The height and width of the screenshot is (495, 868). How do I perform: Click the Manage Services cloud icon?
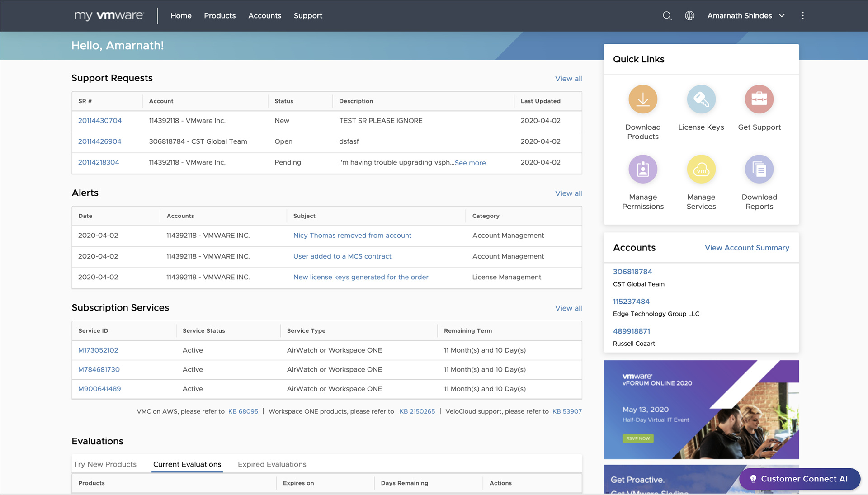click(x=701, y=169)
